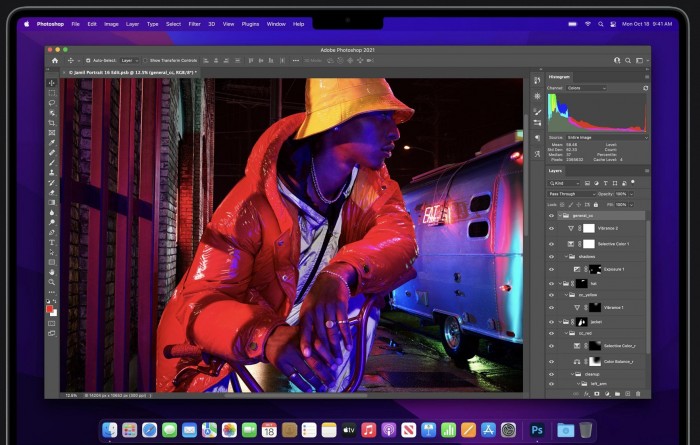Open the Filter menu
Viewport: 700px width, 445px height.
click(194, 23)
